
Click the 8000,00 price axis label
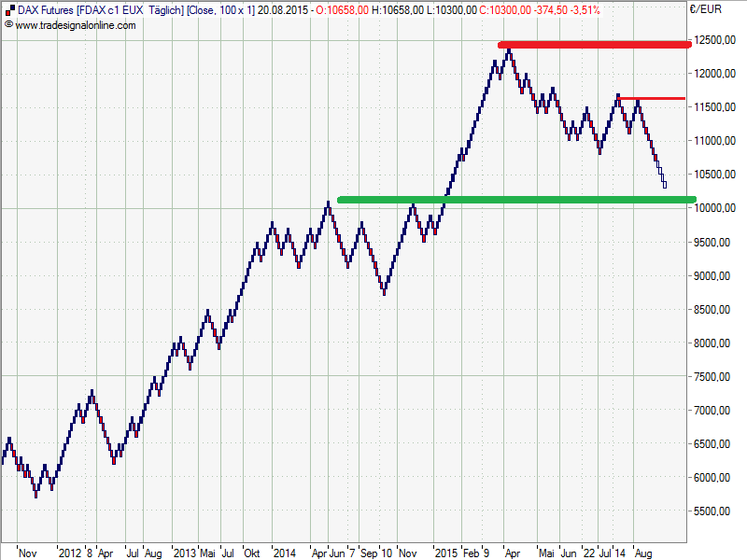click(712, 343)
